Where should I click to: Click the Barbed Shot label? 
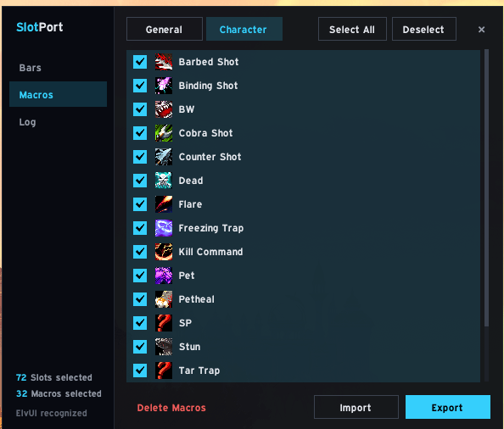(x=209, y=62)
